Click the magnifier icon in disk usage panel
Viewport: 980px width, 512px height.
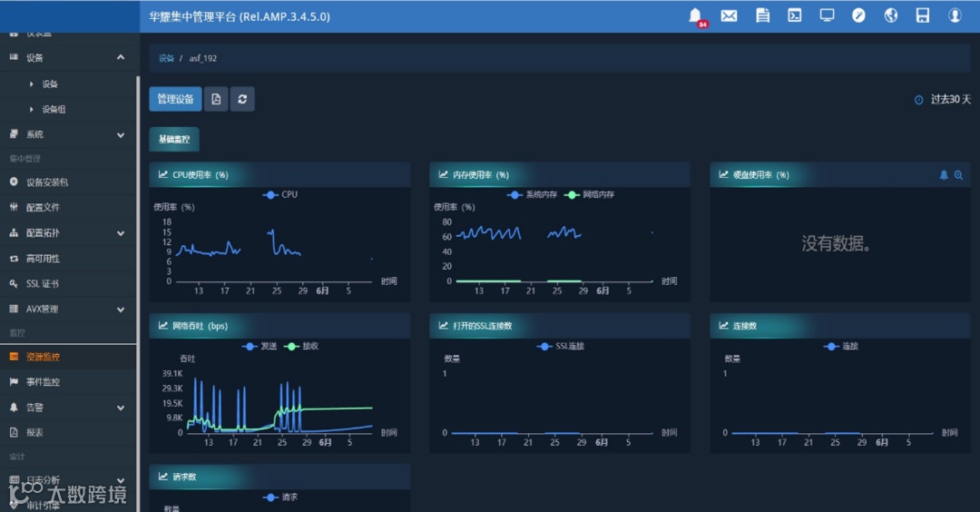pyautogui.click(x=958, y=175)
